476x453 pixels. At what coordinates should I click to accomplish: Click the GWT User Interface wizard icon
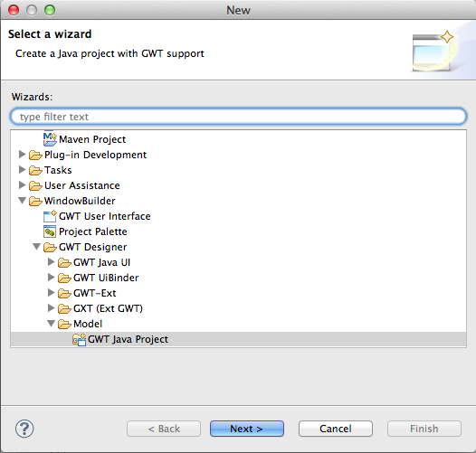point(50,216)
